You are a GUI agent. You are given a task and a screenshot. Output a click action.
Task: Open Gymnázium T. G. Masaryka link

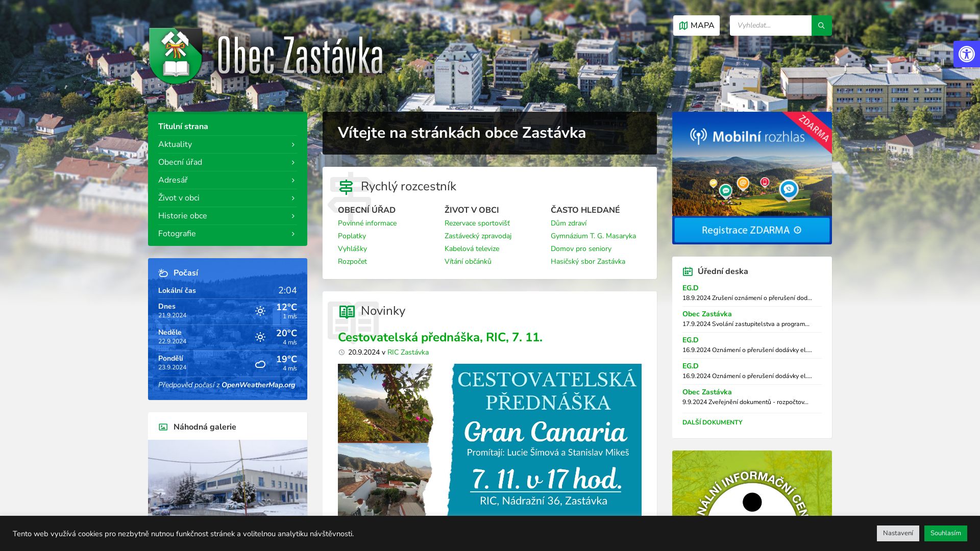pos(593,236)
